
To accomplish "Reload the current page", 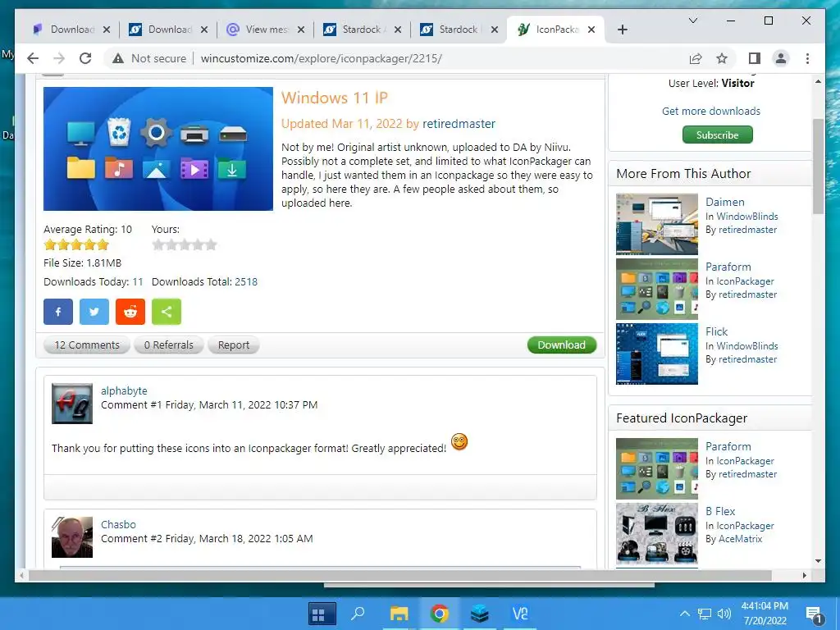I will click(85, 58).
